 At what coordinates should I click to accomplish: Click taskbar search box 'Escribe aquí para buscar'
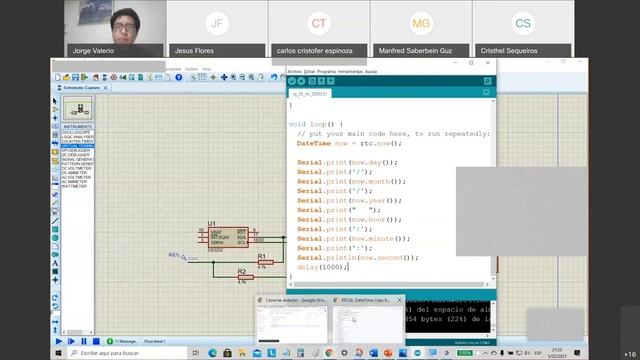[127, 353]
